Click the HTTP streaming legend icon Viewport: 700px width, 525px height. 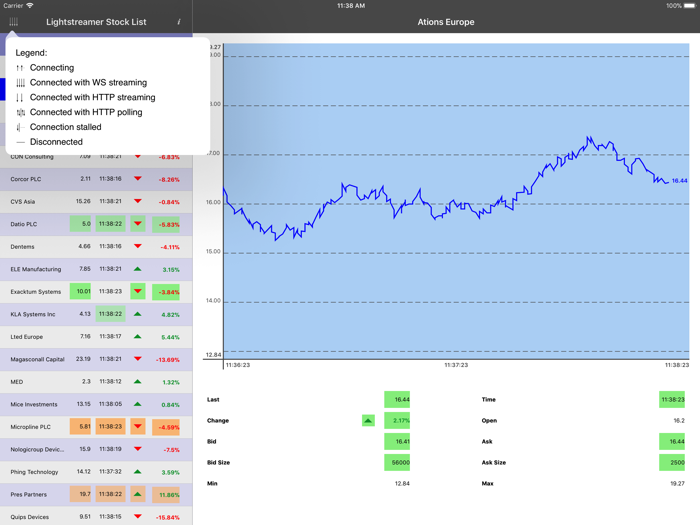click(x=20, y=97)
